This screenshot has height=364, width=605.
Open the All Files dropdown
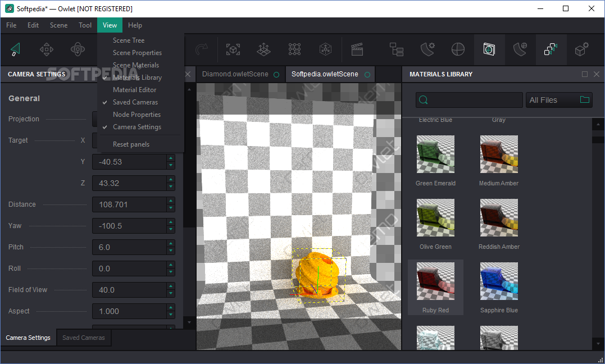pyautogui.click(x=559, y=100)
